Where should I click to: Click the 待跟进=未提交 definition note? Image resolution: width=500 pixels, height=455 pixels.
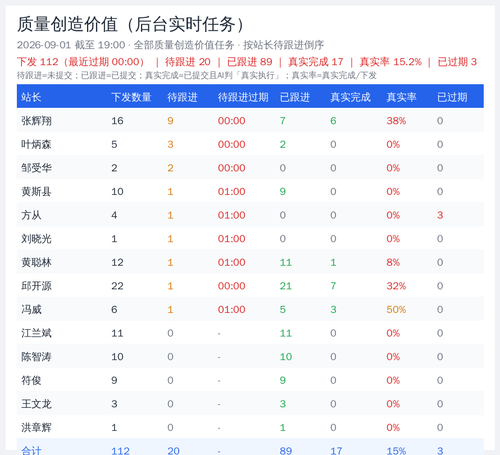pos(45,75)
